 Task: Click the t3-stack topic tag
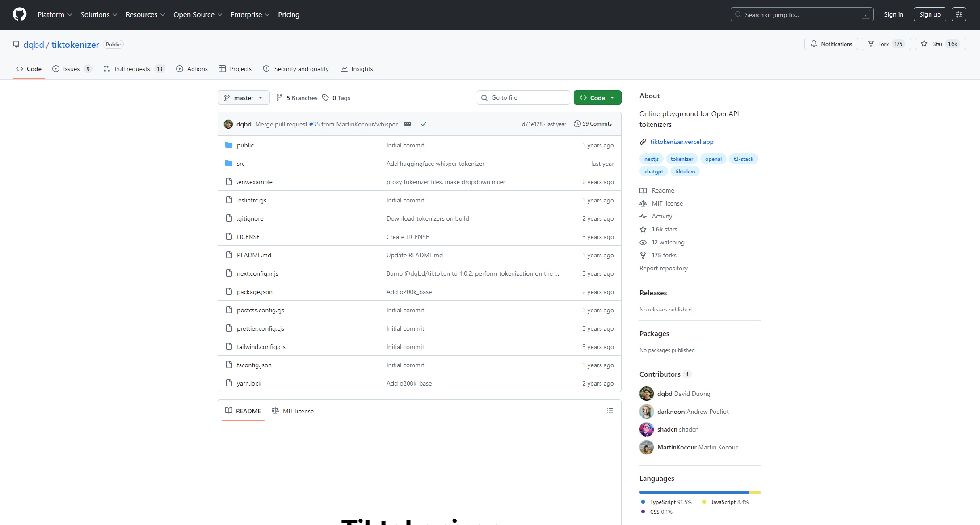[x=744, y=159]
